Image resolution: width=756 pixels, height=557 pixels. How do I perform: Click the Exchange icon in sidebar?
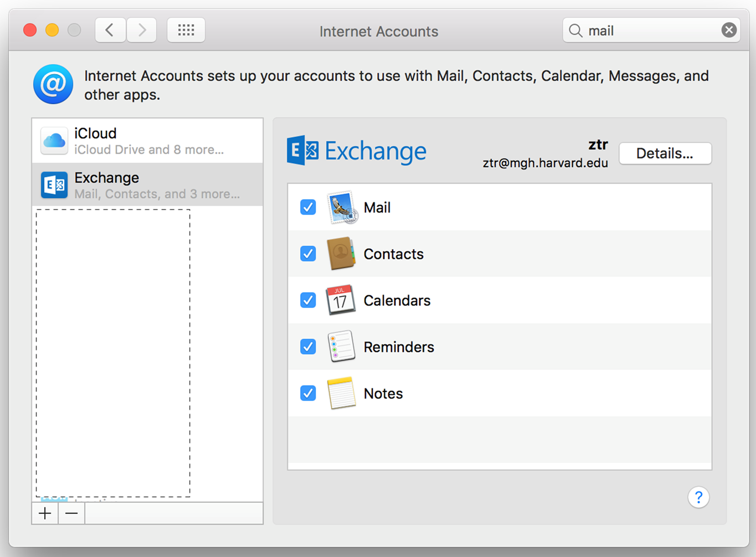(54, 185)
